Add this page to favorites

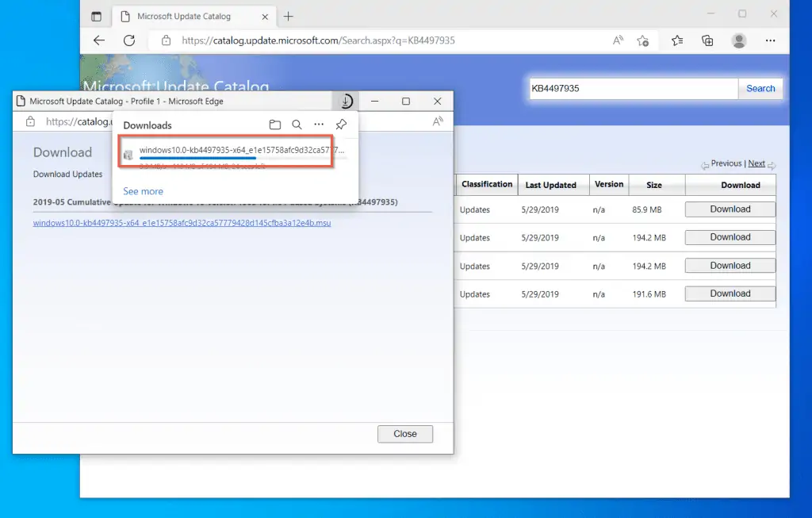(x=643, y=40)
